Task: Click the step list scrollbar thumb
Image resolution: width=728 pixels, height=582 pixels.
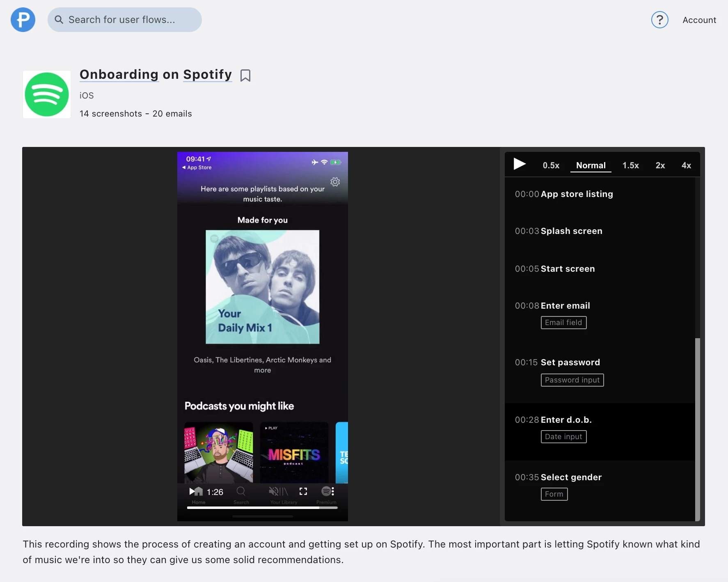Action: [697, 429]
